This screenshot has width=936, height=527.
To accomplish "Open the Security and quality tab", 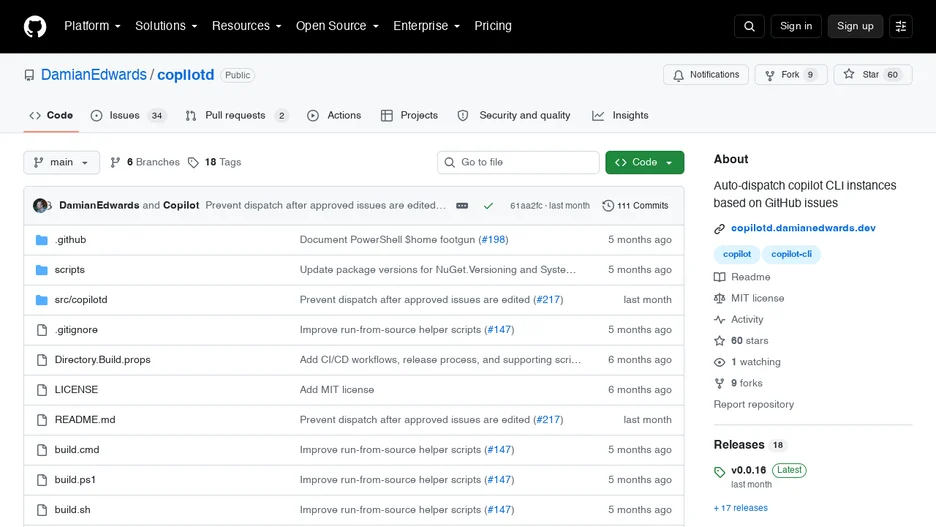I will click(x=514, y=115).
